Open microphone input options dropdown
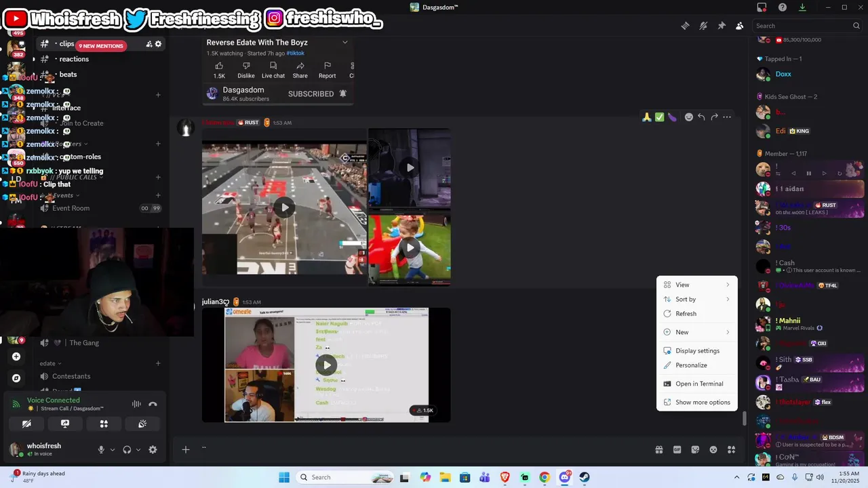The height and width of the screenshot is (488, 868). click(113, 449)
